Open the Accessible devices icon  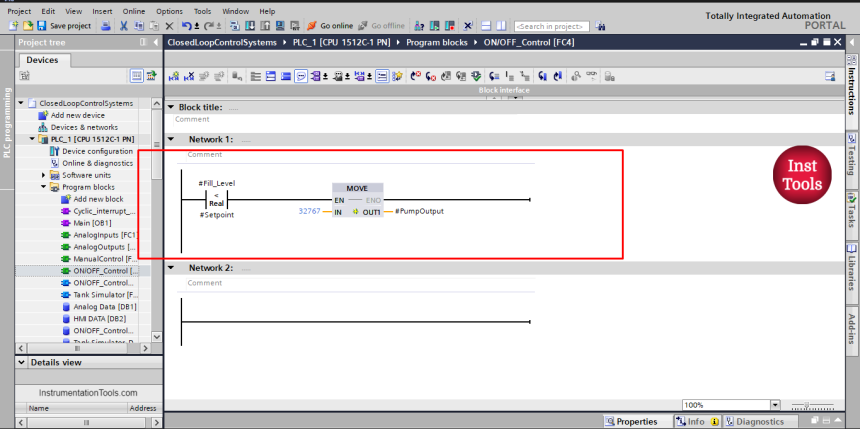[418, 26]
